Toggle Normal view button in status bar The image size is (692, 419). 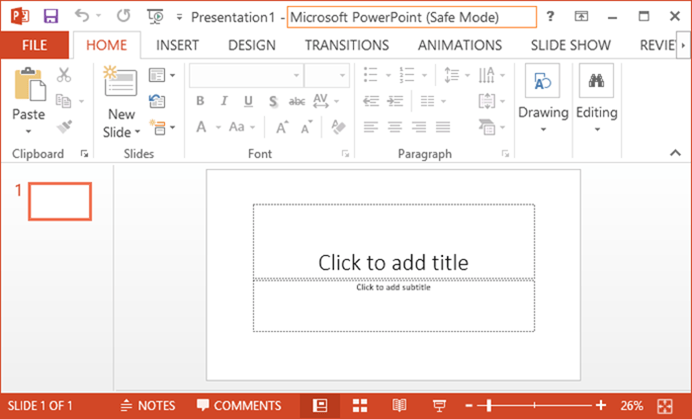coord(321,405)
